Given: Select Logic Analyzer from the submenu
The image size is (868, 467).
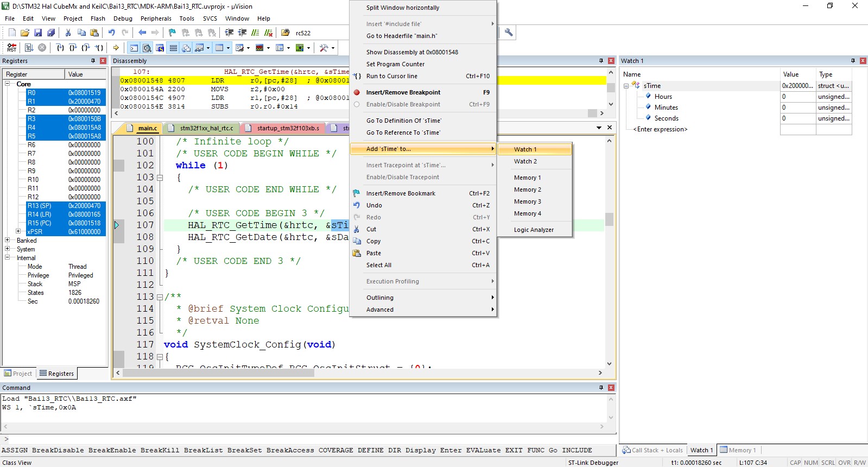Looking at the screenshot, I should [x=535, y=230].
